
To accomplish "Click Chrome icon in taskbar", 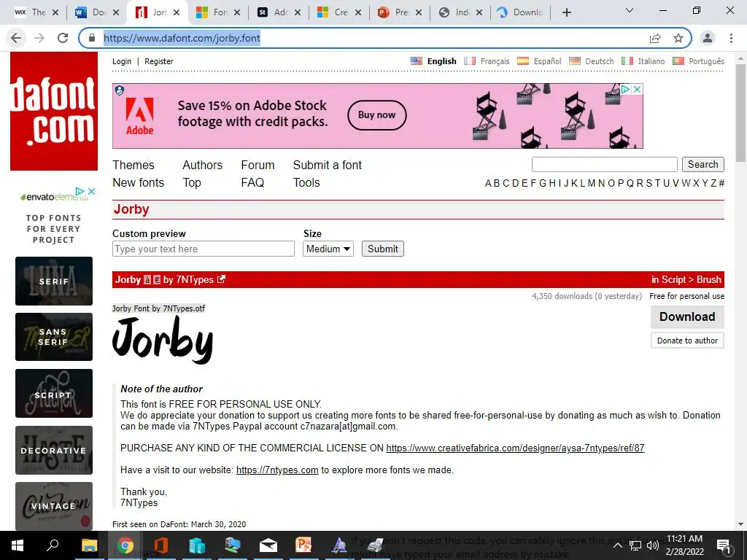I will (125, 545).
